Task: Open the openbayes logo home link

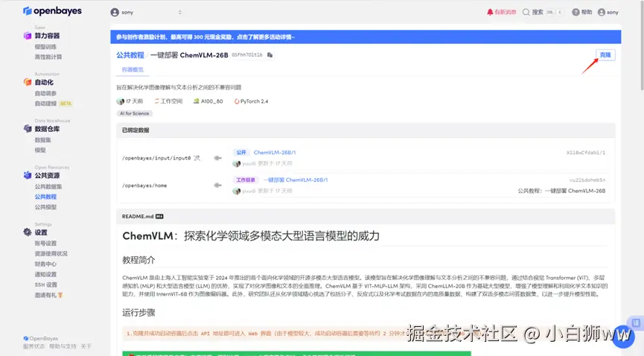Action: [52, 11]
